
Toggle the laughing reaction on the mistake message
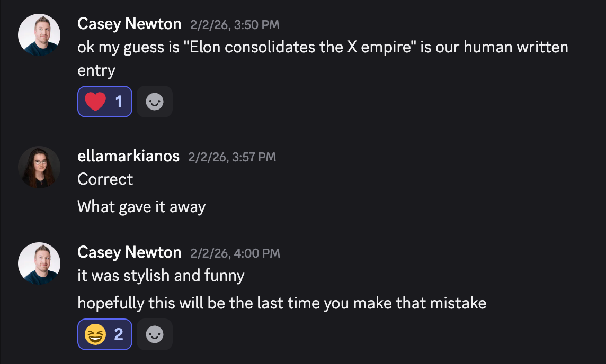pyautogui.click(x=104, y=334)
